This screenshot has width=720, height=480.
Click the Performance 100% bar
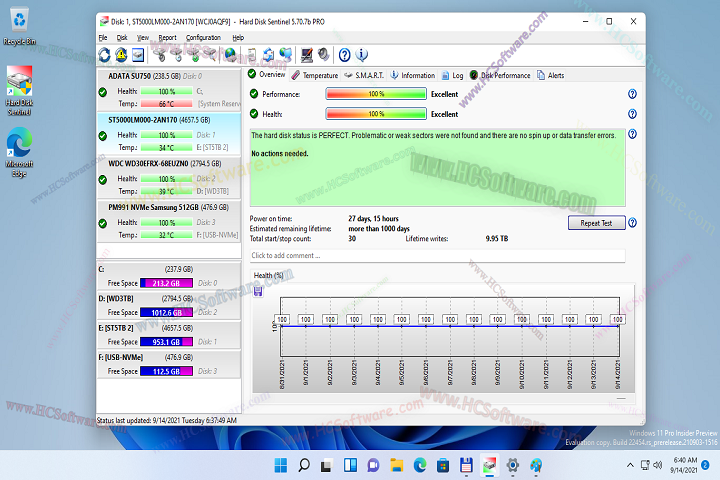click(376, 94)
